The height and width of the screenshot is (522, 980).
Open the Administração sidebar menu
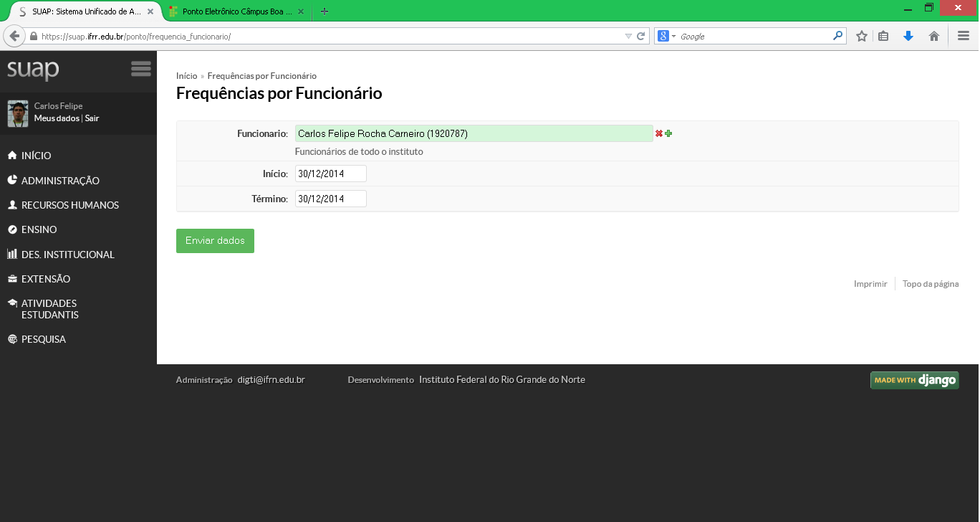pyautogui.click(x=60, y=181)
